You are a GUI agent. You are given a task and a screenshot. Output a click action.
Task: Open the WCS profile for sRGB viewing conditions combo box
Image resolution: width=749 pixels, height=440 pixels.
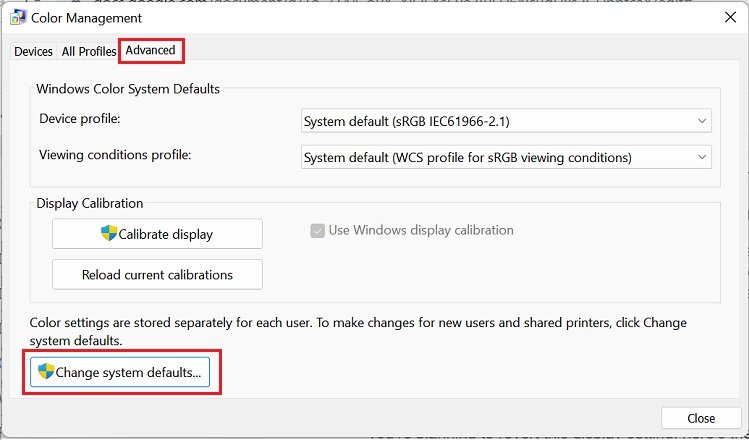pyautogui.click(x=495, y=157)
